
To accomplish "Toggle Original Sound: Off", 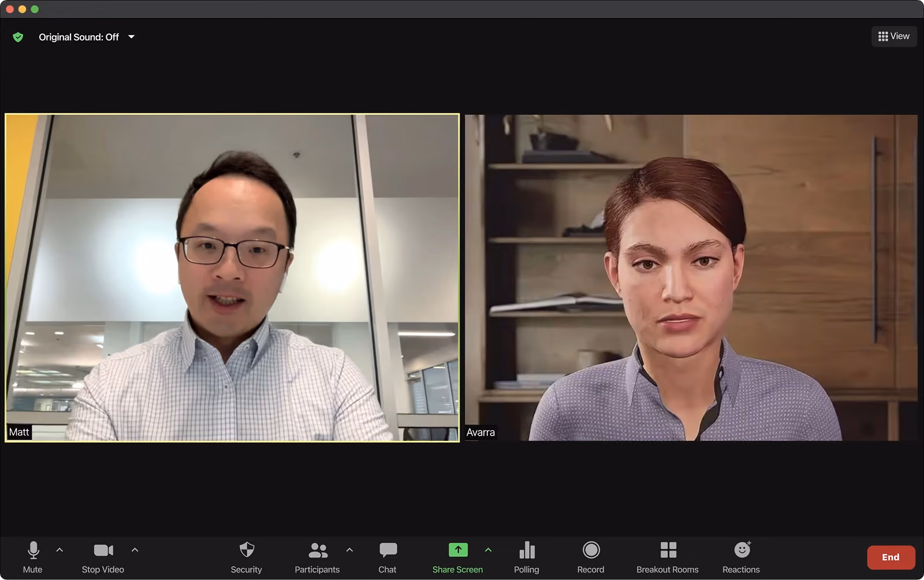I will pyautogui.click(x=79, y=37).
